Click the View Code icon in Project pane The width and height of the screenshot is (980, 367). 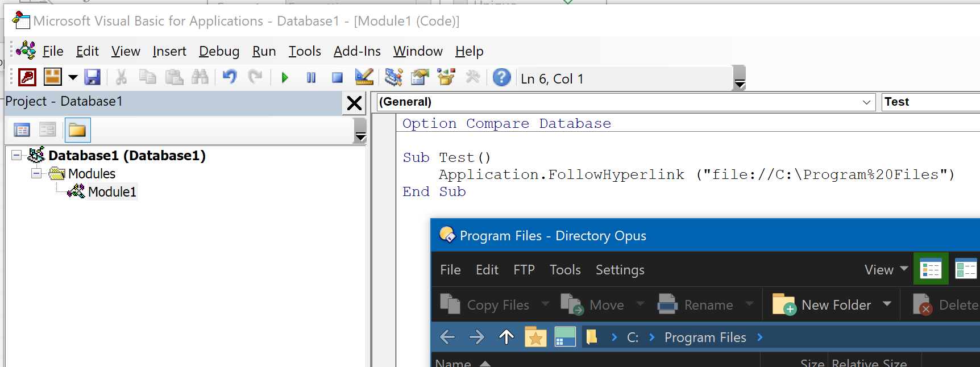point(22,130)
